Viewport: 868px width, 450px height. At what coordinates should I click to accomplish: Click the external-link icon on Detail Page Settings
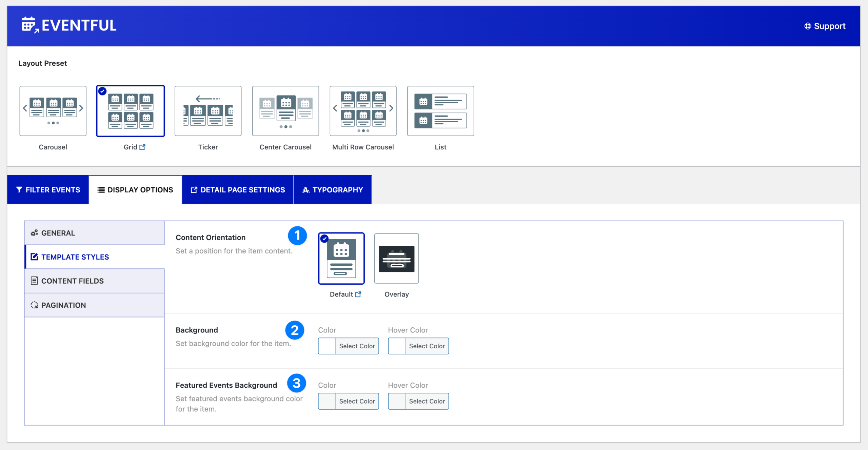coord(194,190)
